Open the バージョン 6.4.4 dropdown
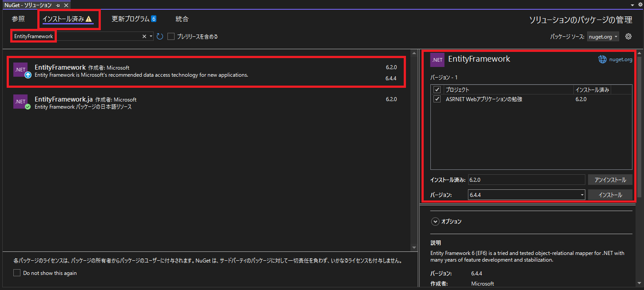Viewport: 644px width, 290px height. coord(526,195)
